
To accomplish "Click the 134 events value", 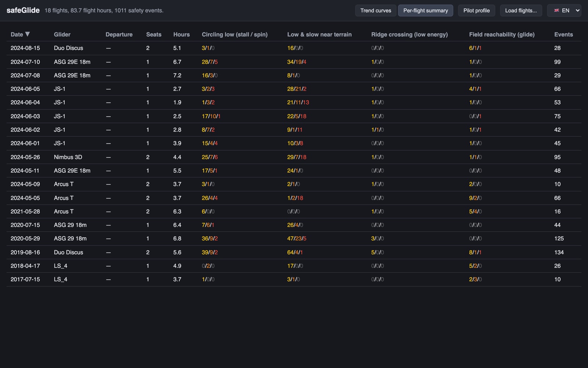I will click(559, 252).
